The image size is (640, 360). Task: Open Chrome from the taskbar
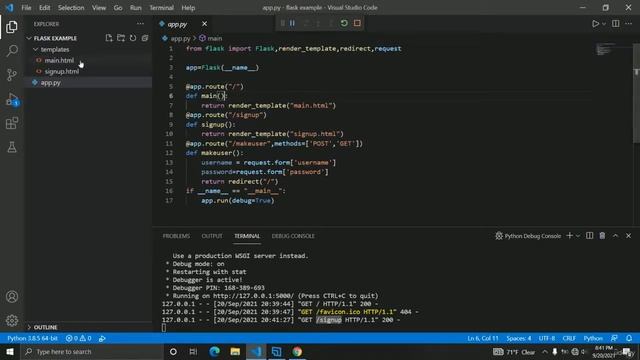pos(297,351)
